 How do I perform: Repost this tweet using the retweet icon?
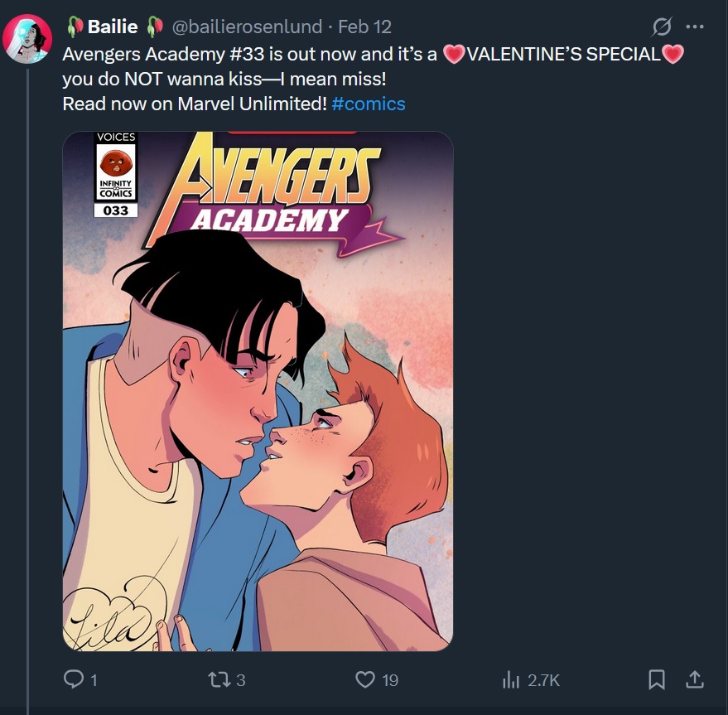click(218, 679)
